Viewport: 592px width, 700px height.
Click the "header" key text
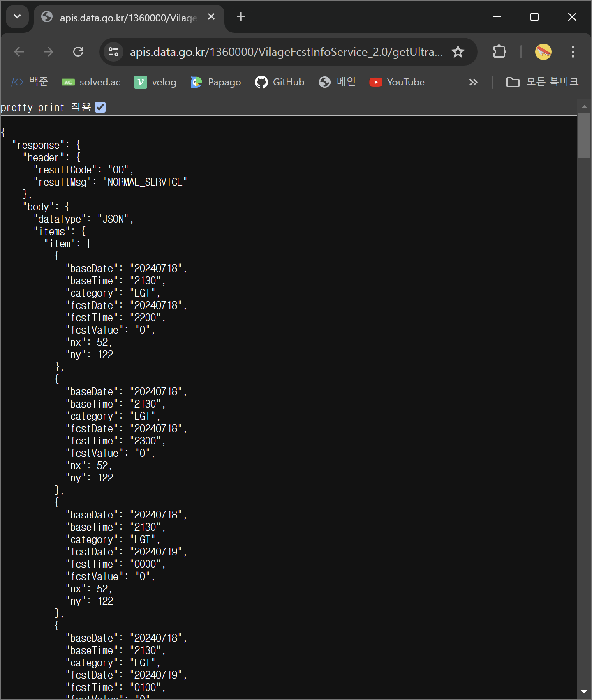point(43,157)
